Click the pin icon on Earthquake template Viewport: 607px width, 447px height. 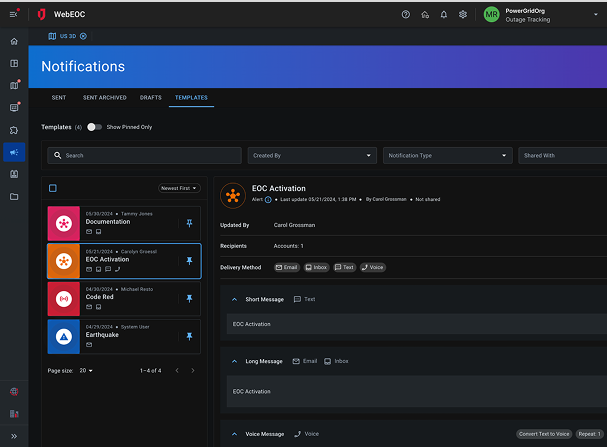pyautogui.click(x=190, y=336)
